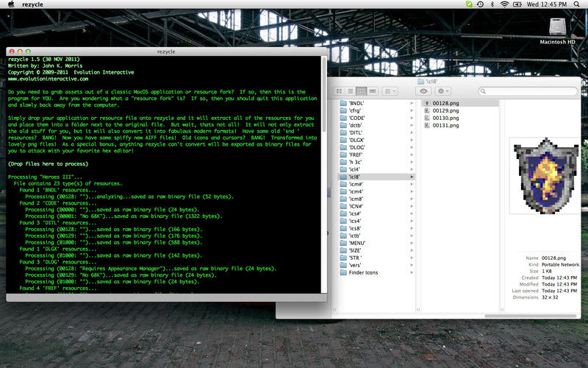Screen dimensions: 588x368
Task: Select the 'cfrg' folder
Action: click(x=376, y=110)
